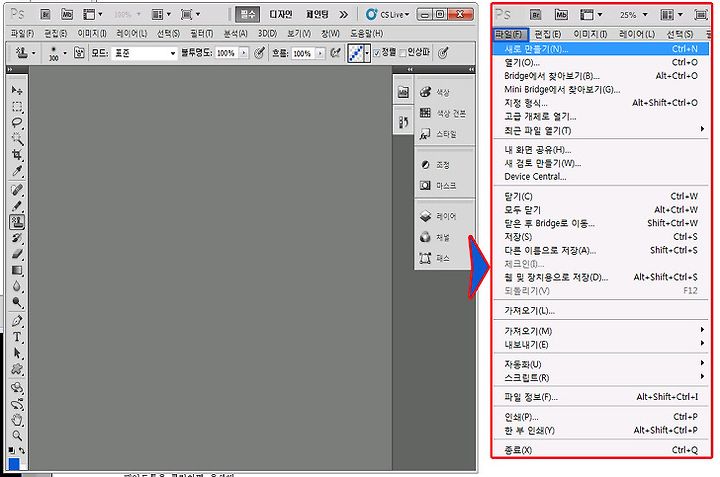Open the 이미지(I) menu in left window
720x477 pixels.
point(92,34)
